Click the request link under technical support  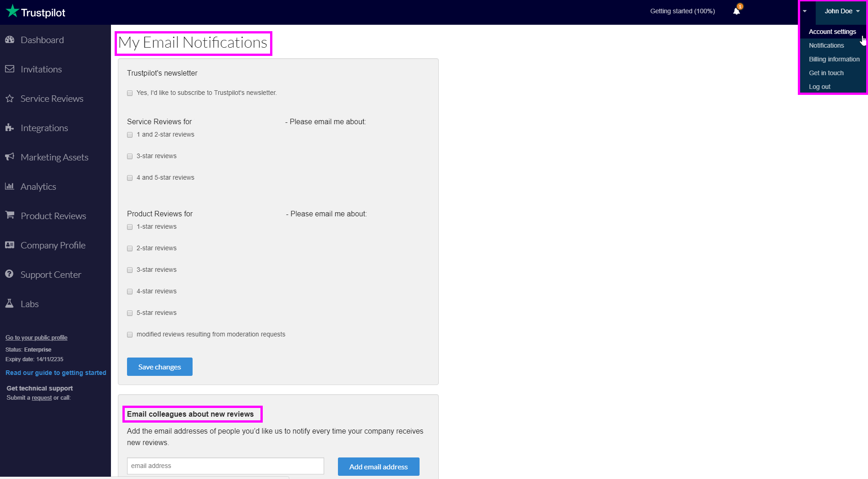pyautogui.click(x=42, y=398)
